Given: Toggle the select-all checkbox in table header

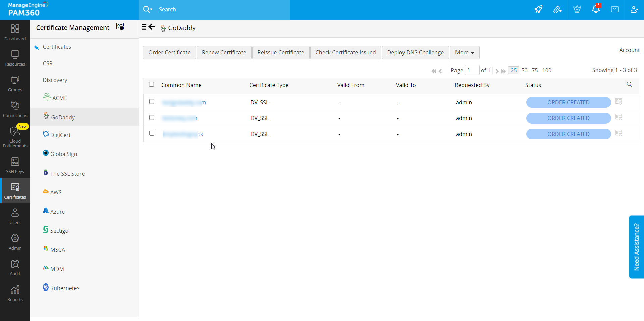Looking at the screenshot, I should click(152, 84).
